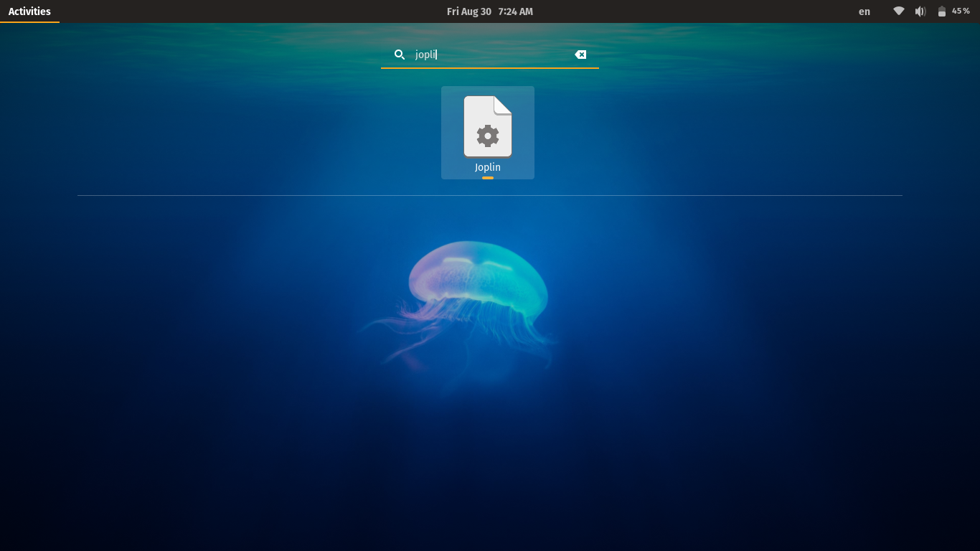Click the 45 % battery percentage
The width and height of the screenshot is (980, 551).
click(x=961, y=11)
